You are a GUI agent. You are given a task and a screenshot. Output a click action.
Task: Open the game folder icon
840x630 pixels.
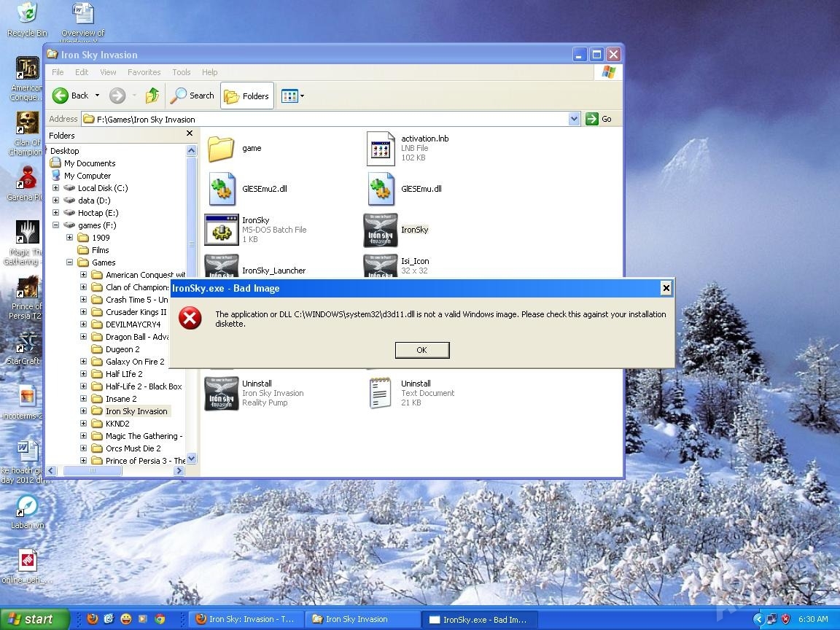[221, 148]
